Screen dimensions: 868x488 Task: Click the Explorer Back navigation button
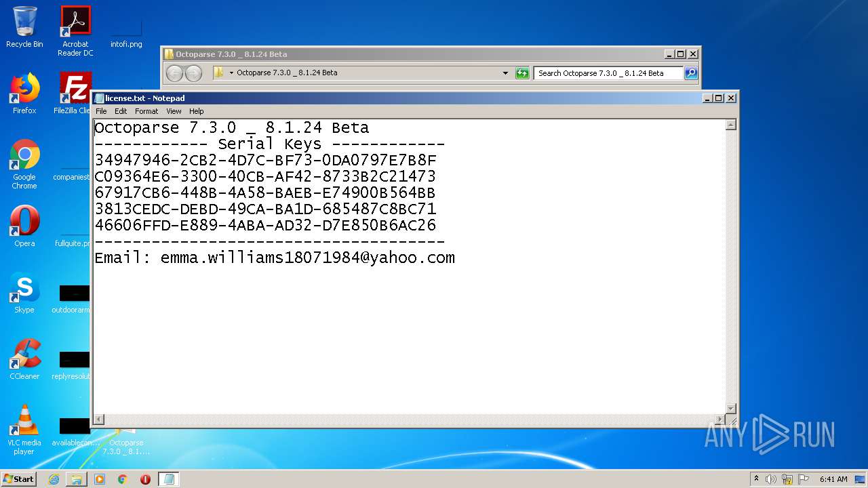(174, 73)
